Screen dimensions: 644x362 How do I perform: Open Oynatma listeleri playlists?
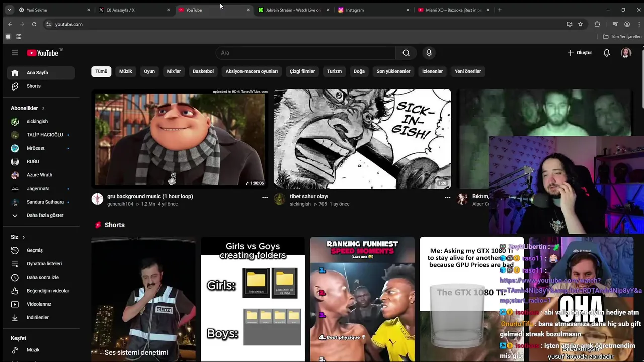click(x=41, y=264)
